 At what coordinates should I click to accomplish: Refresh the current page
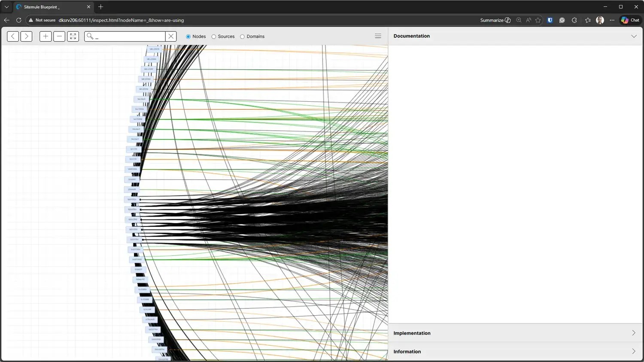click(x=18, y=20)
